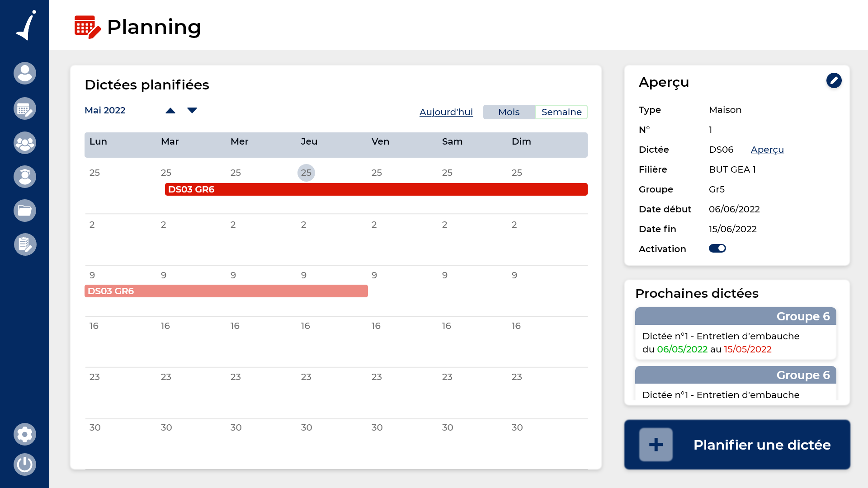Open settings gear in sidebar
Image resolution: width=868 pixels, height=488 pixels.
coord(25,434)
